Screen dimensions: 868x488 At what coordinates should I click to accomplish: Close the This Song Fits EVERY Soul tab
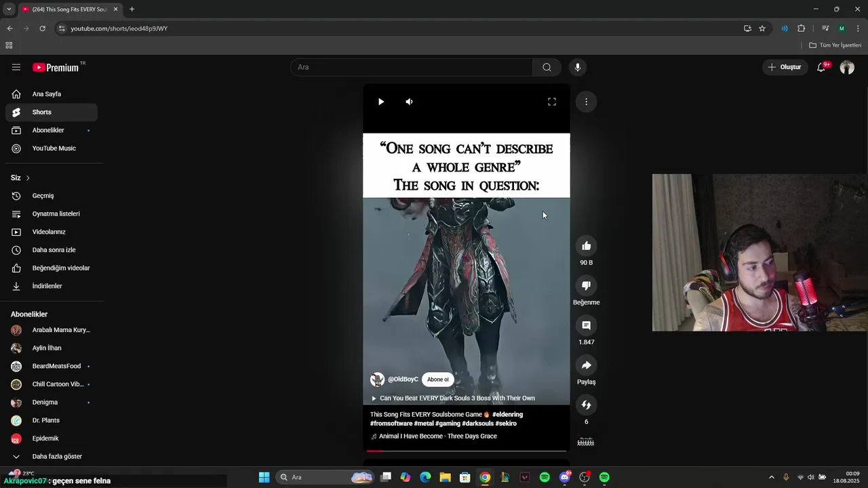coord(116,9)
